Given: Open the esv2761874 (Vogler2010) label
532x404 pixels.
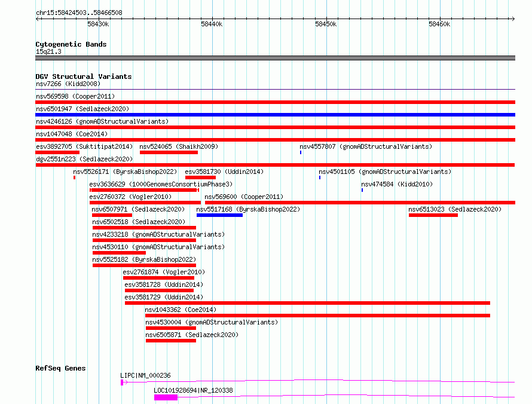Looking at the screenshot, I should [164, 272].
